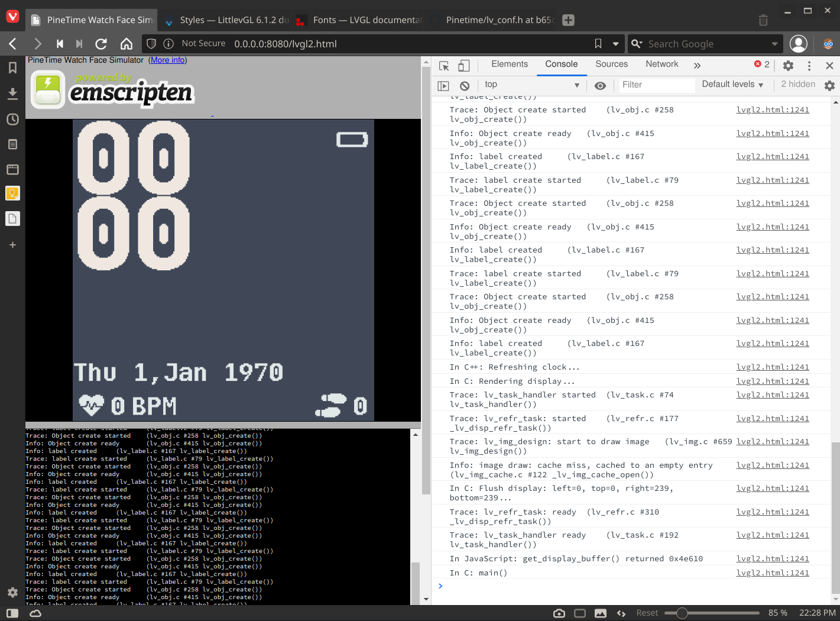840x621 pixels.
Task: Open DevTools settings gear
Action: pyautogui.click(x=788, y=66)
